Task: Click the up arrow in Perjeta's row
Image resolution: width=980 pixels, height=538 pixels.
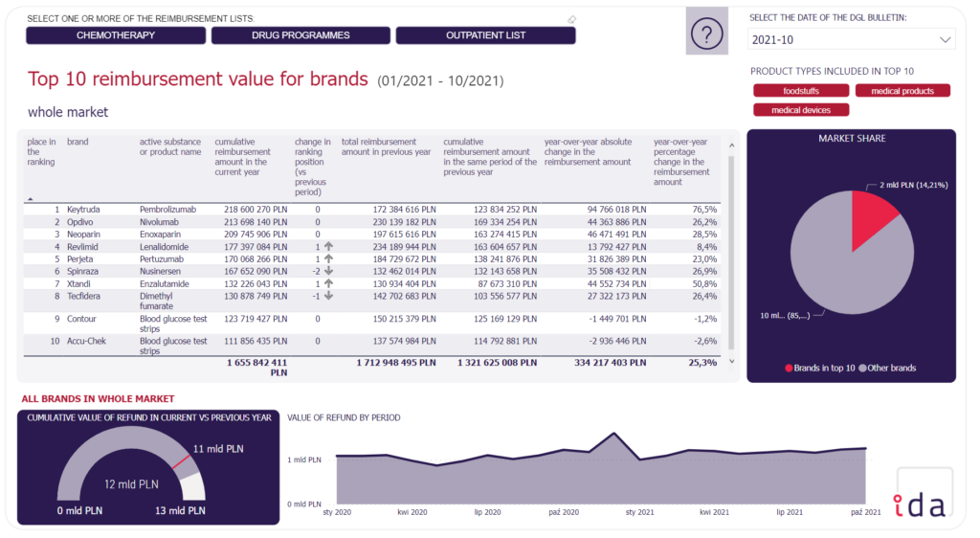Action: click(329, 258)
